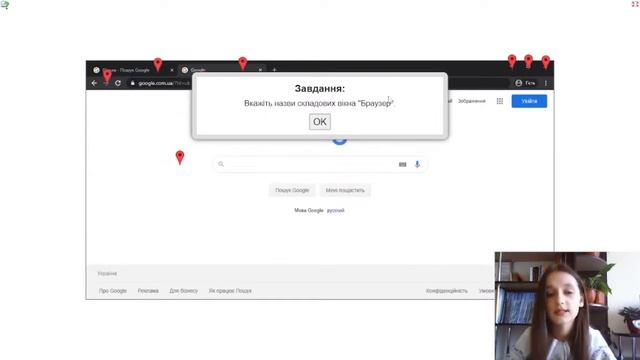The width and height of the screenshot is (640, 360).
Task: Click the red pin on the first tab
Action: (158, 64)
